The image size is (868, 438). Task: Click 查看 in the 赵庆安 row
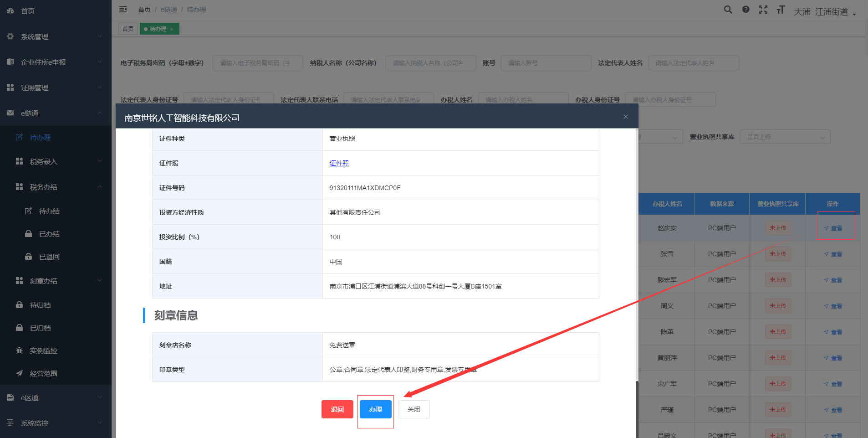(x=833, y=228)
